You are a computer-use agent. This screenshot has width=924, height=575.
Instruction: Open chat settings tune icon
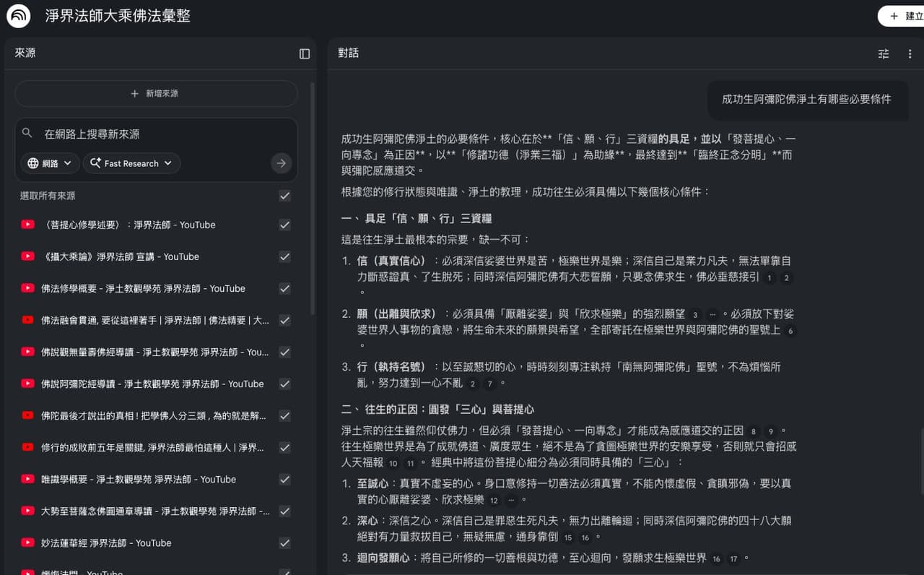pos(884,53)
